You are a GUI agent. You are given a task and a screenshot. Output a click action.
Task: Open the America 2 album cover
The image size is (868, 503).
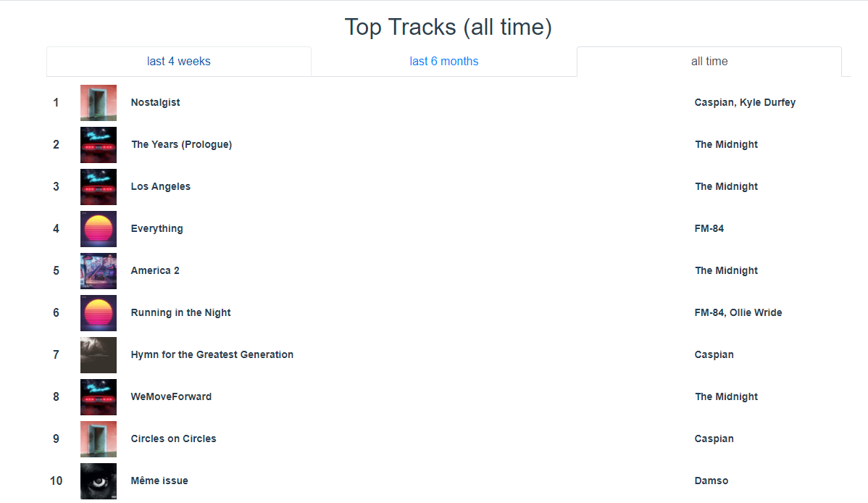pos(99,271)
